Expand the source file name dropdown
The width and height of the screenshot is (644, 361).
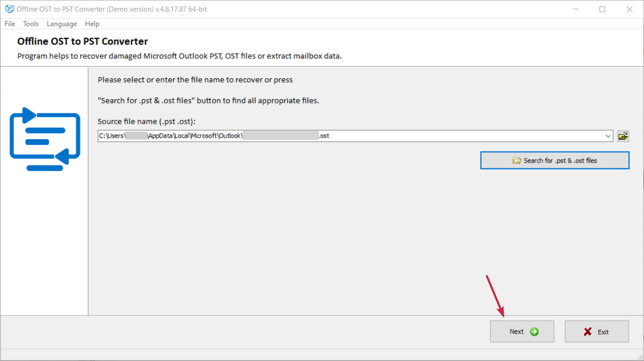click(x=608, y=136)
